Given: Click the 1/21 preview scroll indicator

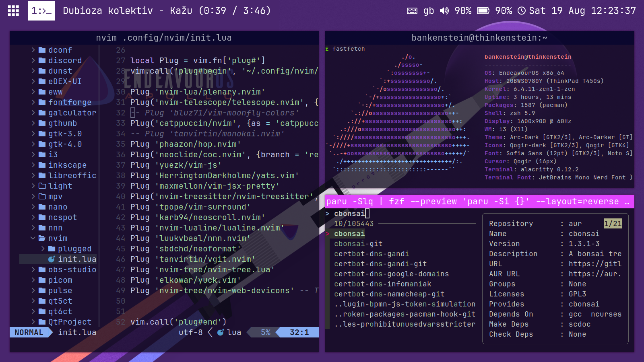Looking at the screenshot, I should coord(613,223).
